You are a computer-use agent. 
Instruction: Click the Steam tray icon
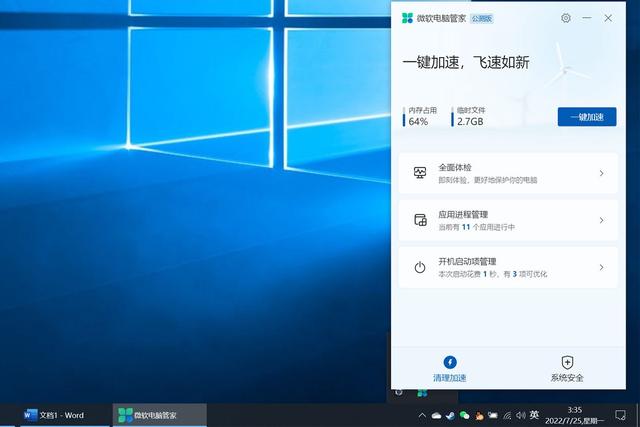click(450, 416)
